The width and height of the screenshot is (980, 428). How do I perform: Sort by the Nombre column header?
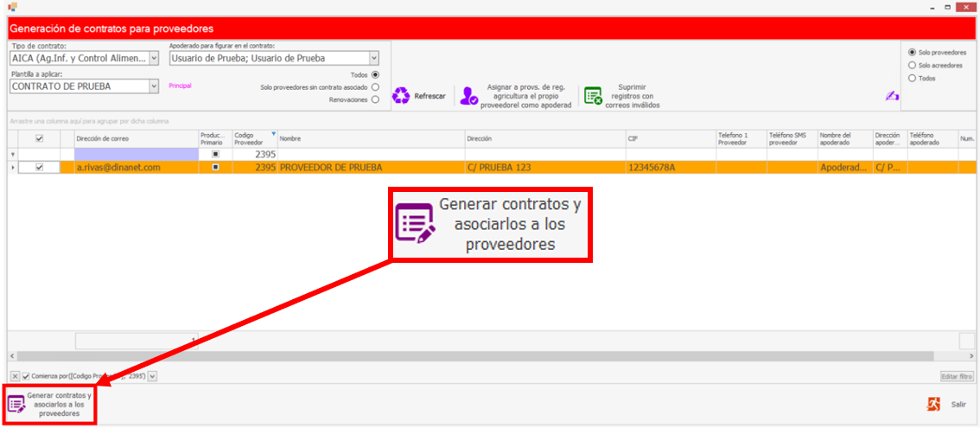click(369, 138)
